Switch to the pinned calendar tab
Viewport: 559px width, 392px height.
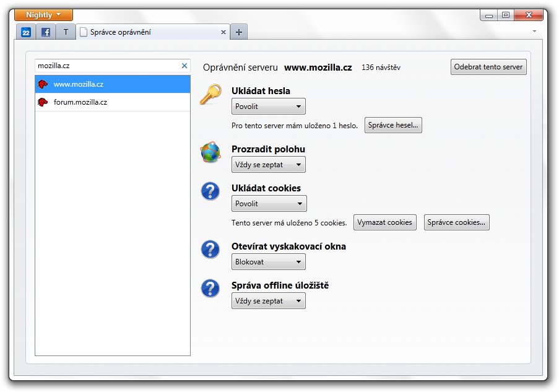[x=26, y=32]
